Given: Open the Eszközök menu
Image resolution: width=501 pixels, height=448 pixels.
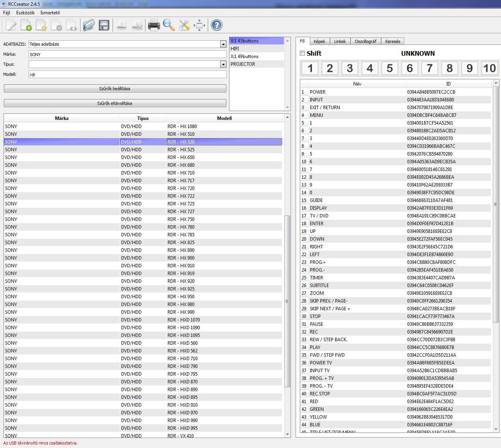Looking at the screenshot, I should point(25,13).
